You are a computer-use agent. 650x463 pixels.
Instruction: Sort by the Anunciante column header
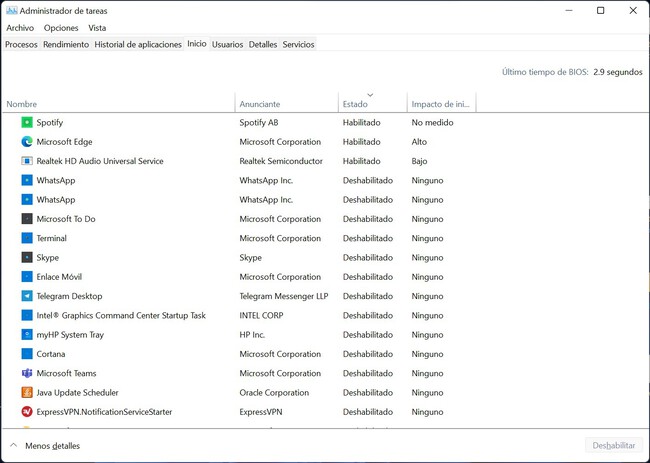click(287, 104)
